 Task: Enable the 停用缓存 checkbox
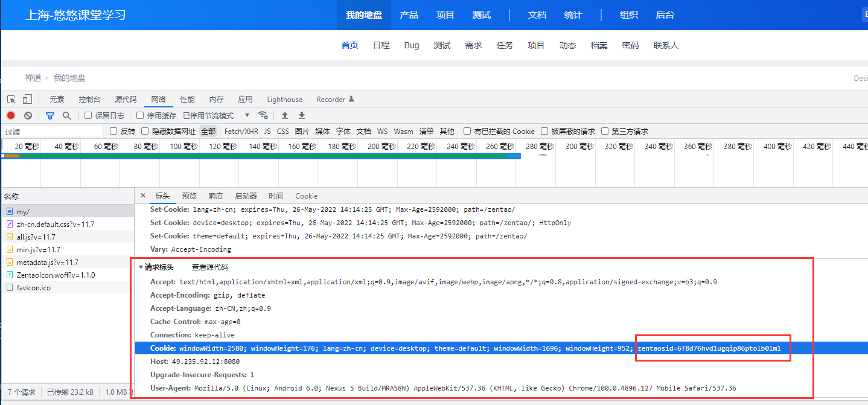[139, 116]
